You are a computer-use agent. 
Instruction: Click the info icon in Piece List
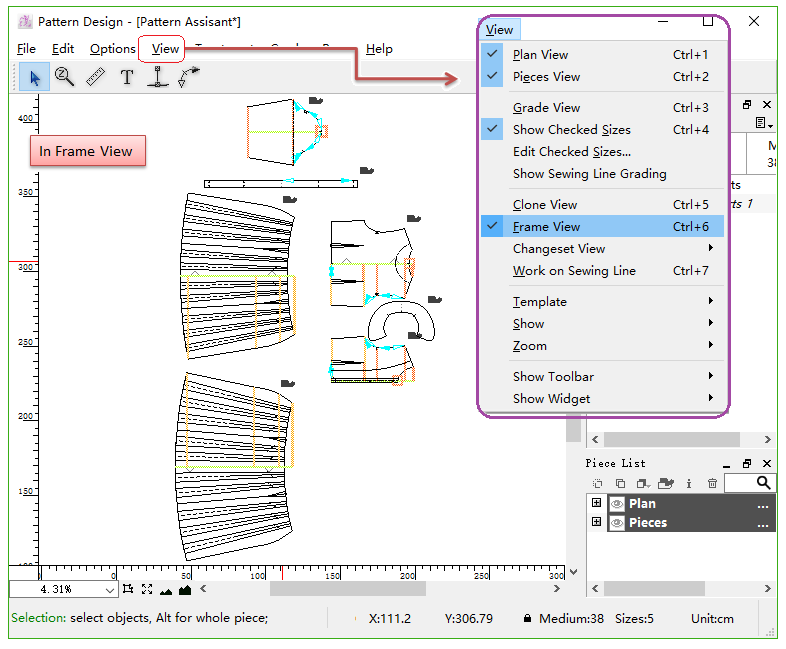click(689, 483)
